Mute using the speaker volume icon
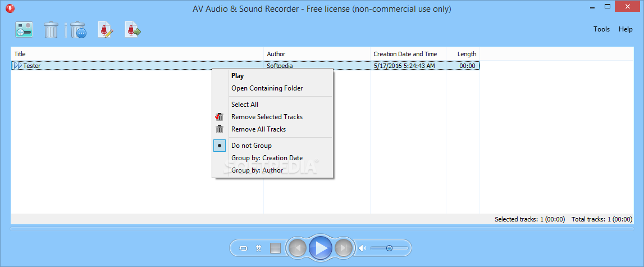644x267 pixels. 362,248
